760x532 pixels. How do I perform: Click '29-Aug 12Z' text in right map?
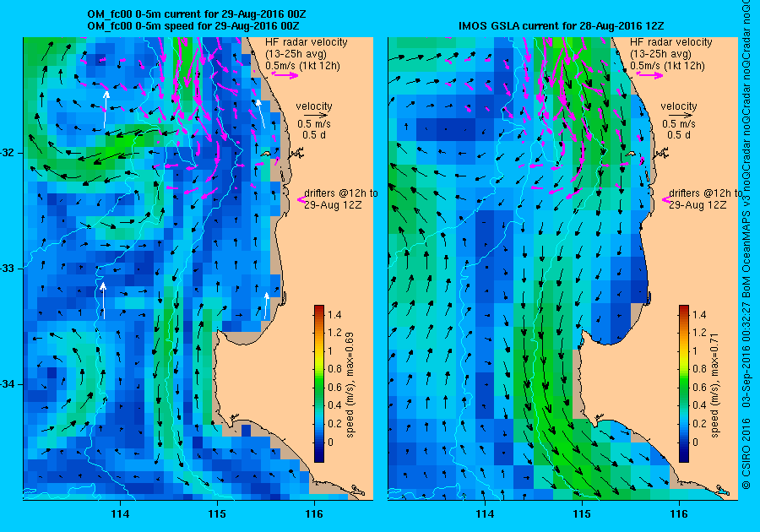click(x=698, y=204)
